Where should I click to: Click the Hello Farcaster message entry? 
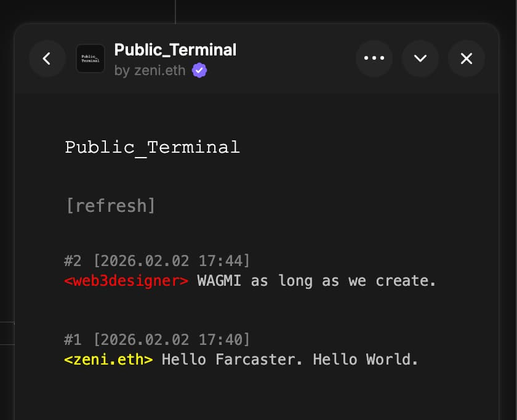coord(289,360)
